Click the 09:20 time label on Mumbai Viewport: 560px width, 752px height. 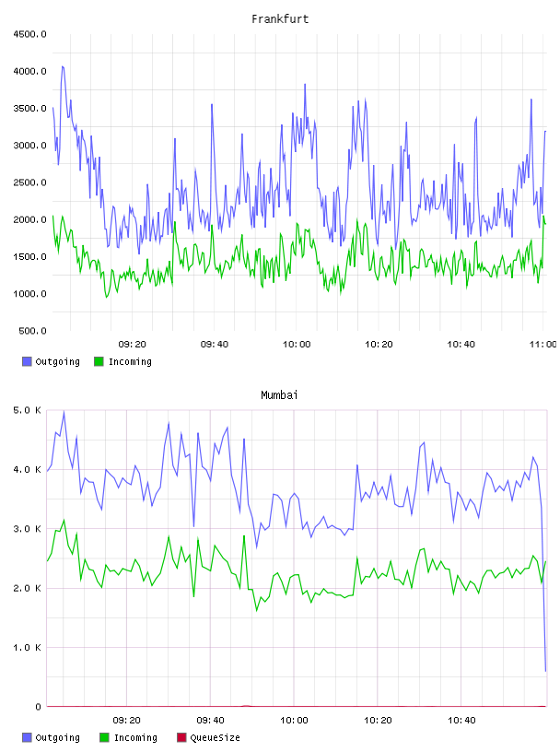point(126,721)
